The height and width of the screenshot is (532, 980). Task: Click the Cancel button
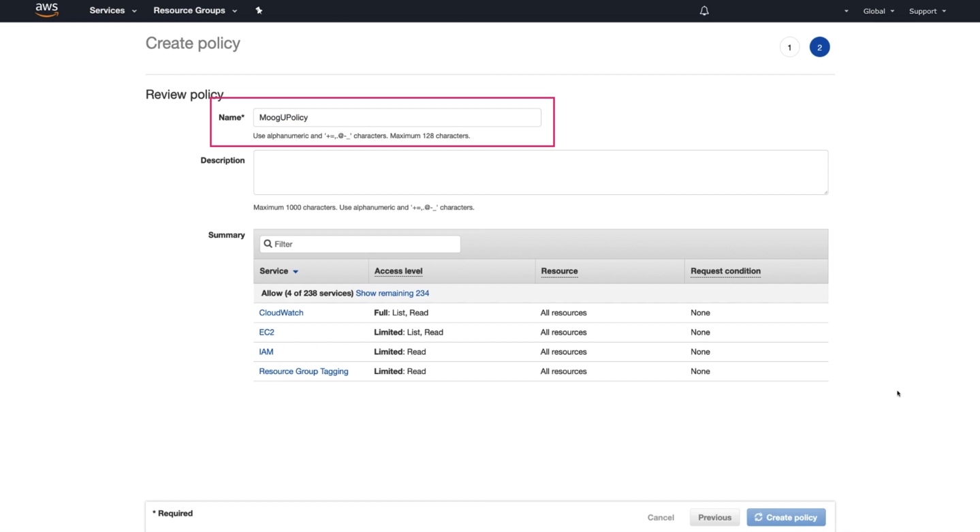[x=661, y=518]
